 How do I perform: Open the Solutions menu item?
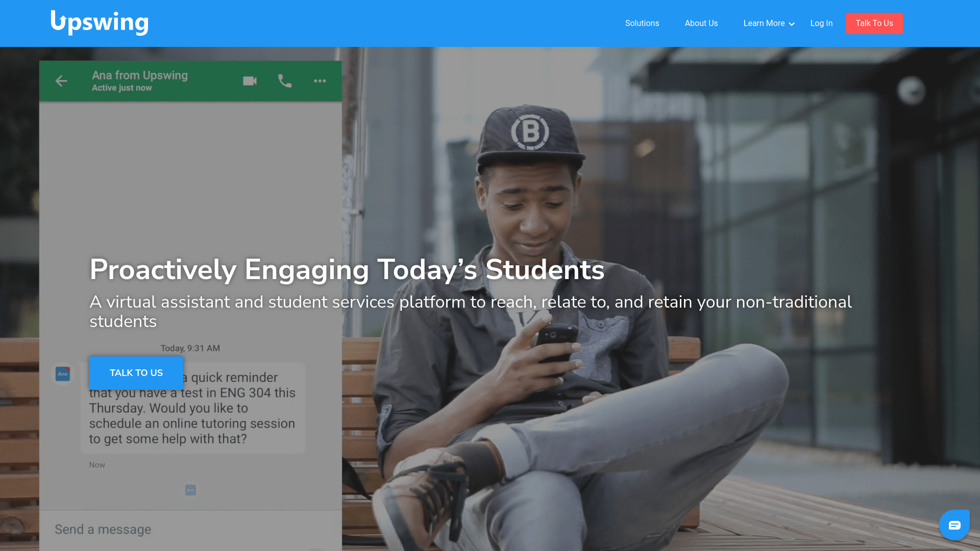click(x=642, y=23)
